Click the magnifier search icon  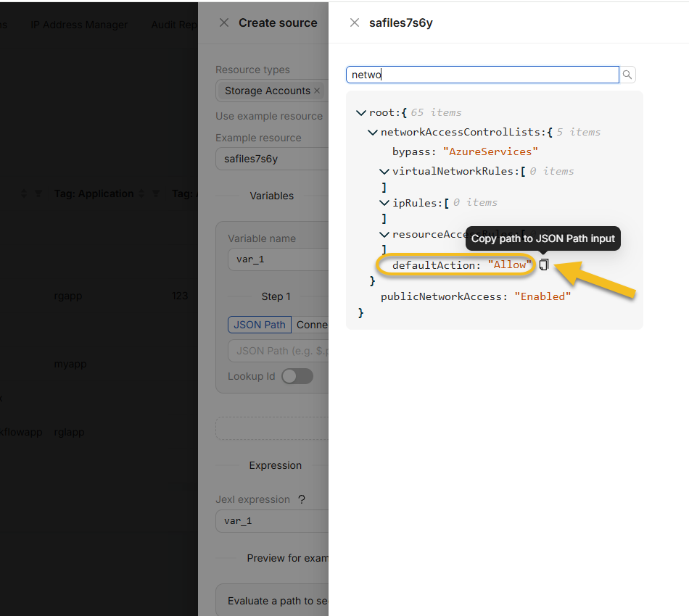pos(627,75)
